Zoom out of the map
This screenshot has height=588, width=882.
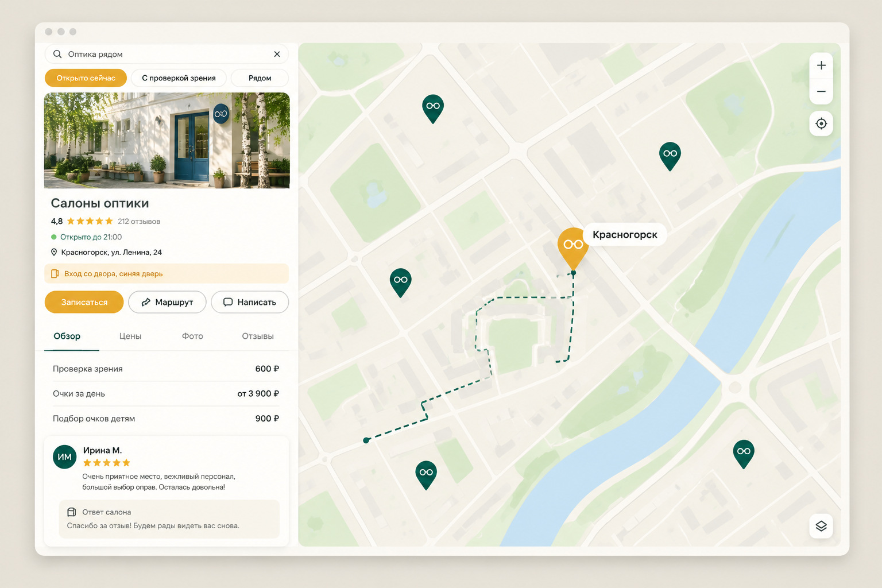pyautogui.click(x=821, y=91)
